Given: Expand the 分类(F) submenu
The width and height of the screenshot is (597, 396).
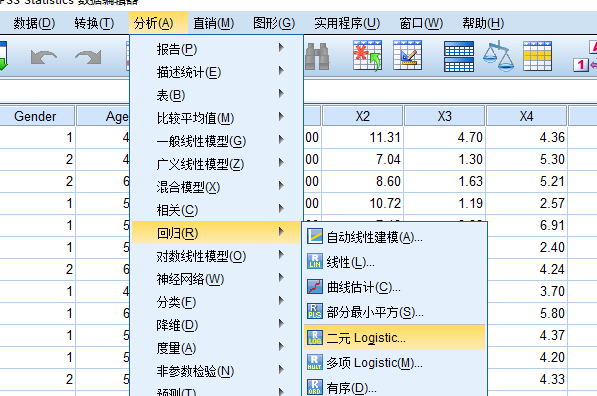Looking at the screenshot, I should coord(216,302).
